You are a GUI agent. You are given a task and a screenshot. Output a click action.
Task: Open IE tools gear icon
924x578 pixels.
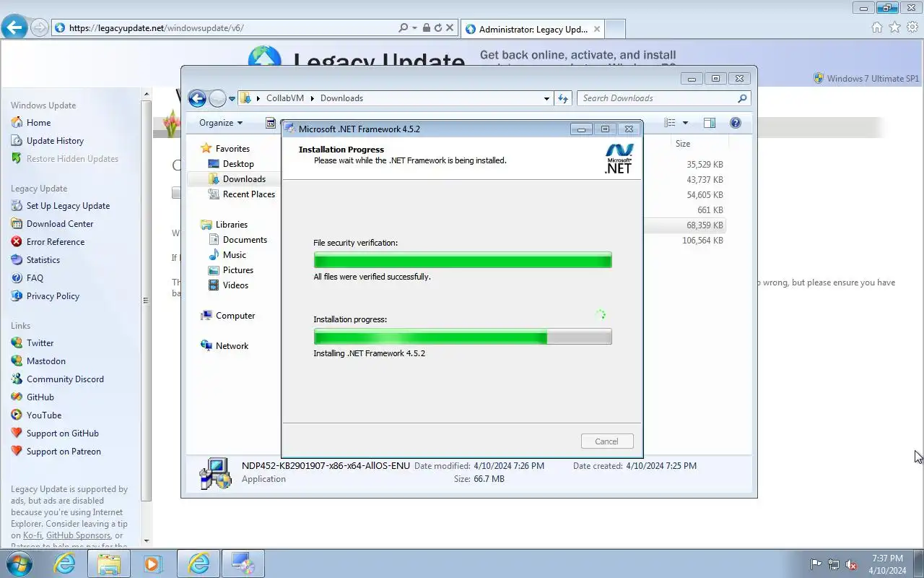pos(912,27)
